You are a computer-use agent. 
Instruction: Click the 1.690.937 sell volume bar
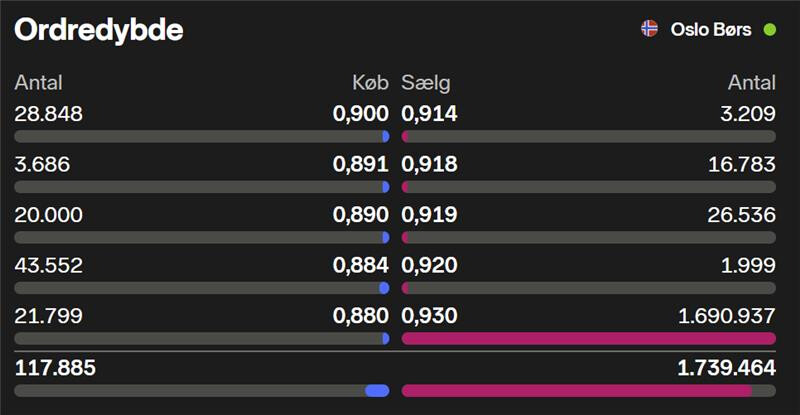coord(588,339)
